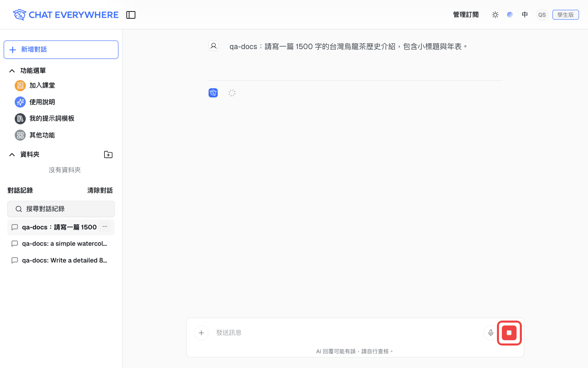
Task: Open 我的提示詞模板 item
Action: click(x=52, y=119)
